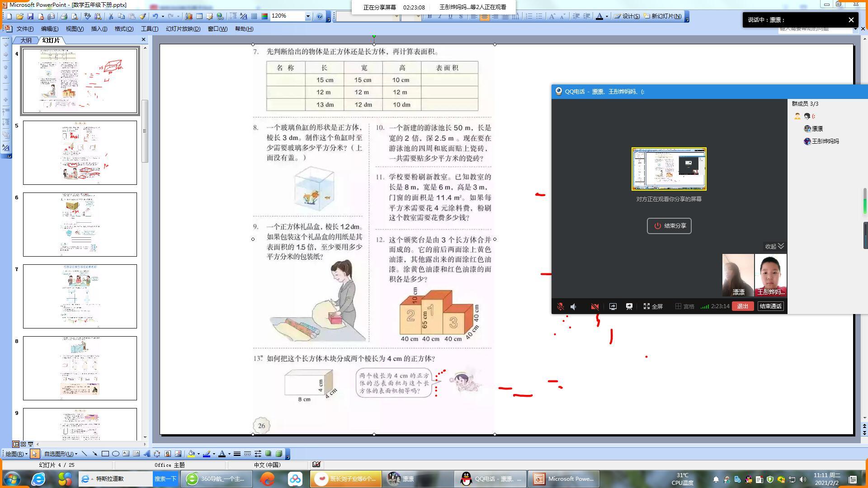Click the Insert Table toolbar icon
This screenshot has width=868, height=488.
(199, 16)
